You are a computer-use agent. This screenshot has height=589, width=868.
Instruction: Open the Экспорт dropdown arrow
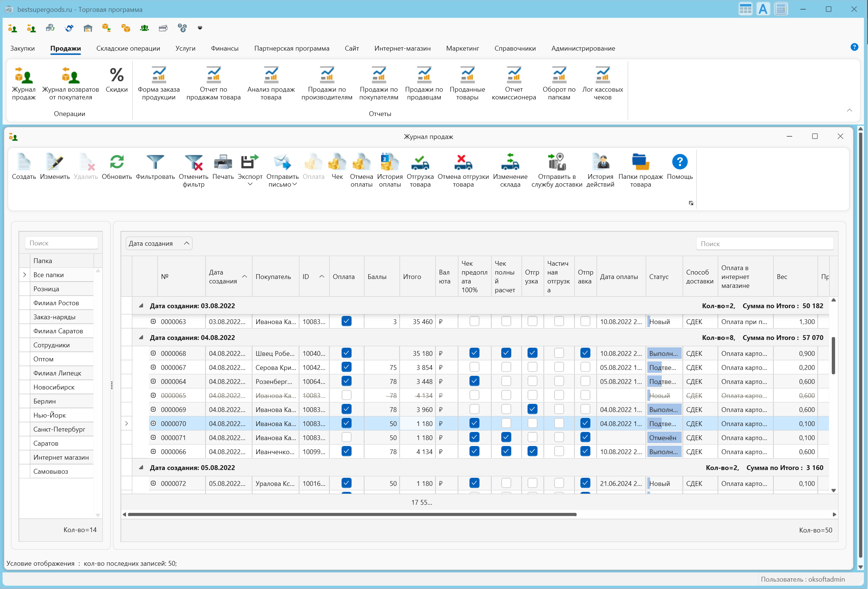point(250,184)
